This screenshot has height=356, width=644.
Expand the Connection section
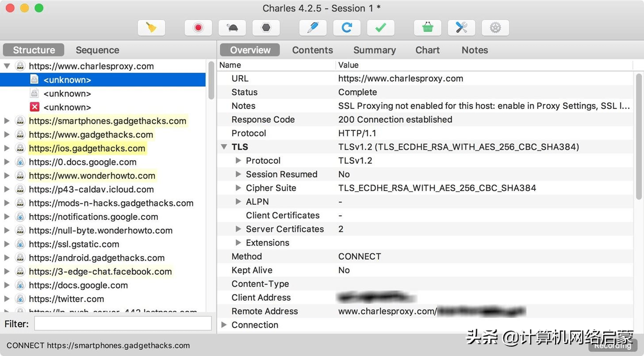[224, 325]
